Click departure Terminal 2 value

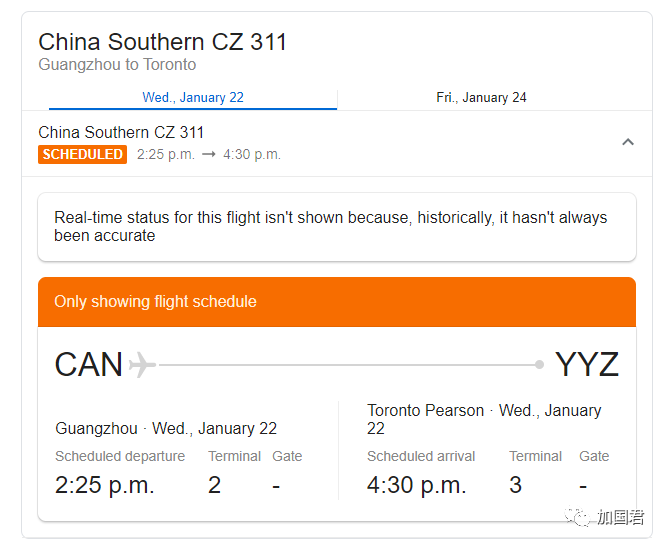[x=214, y=485]
